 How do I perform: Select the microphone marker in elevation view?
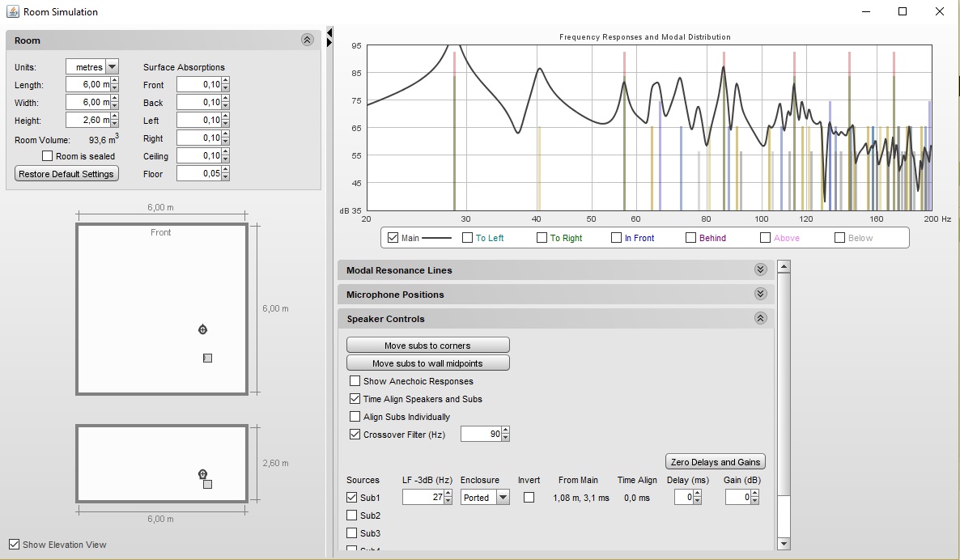tap(202, 473)
